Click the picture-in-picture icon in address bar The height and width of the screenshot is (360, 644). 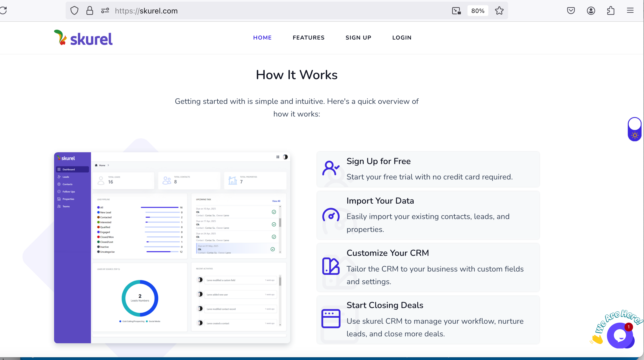pyautogui.click(x=457, y=11)
